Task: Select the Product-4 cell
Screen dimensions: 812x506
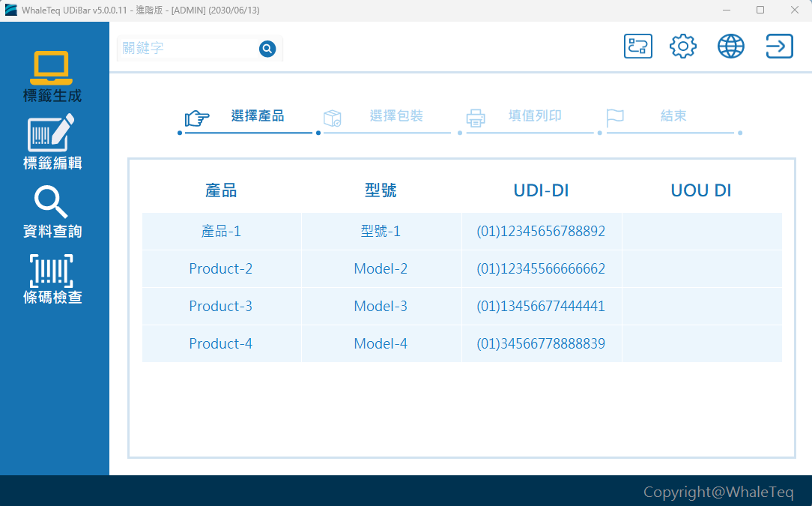Action: point(221,343)
